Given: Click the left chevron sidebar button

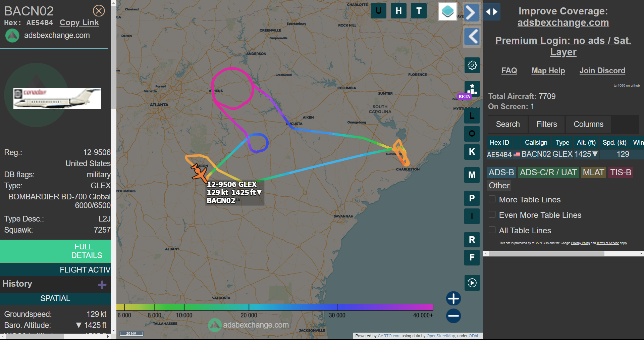Looking at the screenshot, I should pyautogui.click(x=472, y=36).
